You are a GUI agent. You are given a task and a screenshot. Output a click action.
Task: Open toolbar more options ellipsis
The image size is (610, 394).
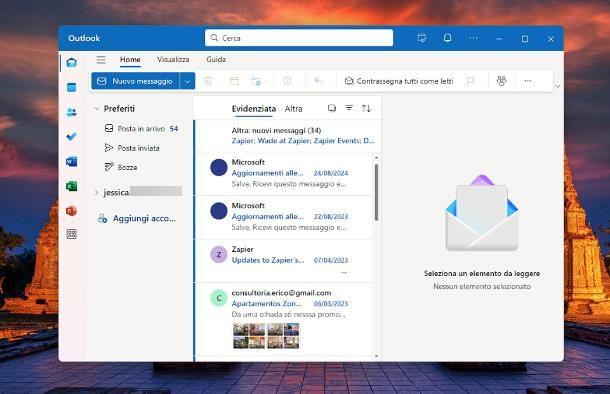pyautogui.click(x=528, y=81)
